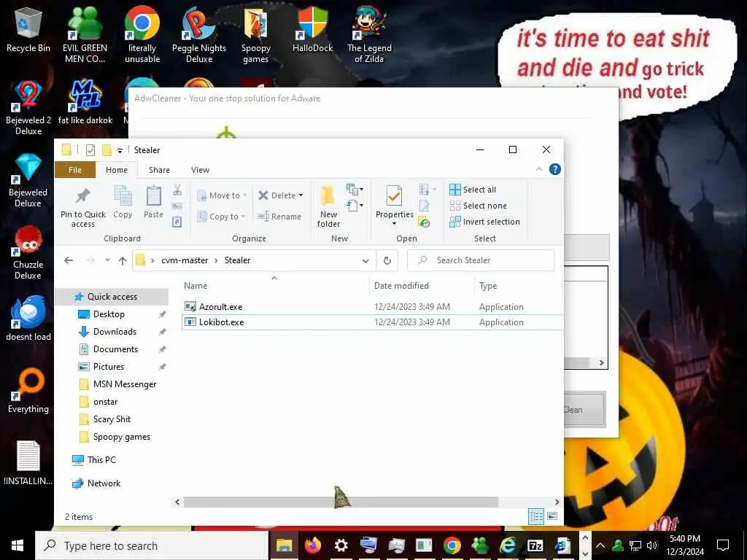Click the History icon in Open group
The image size is (747, 560).
[x=424, y=222]
